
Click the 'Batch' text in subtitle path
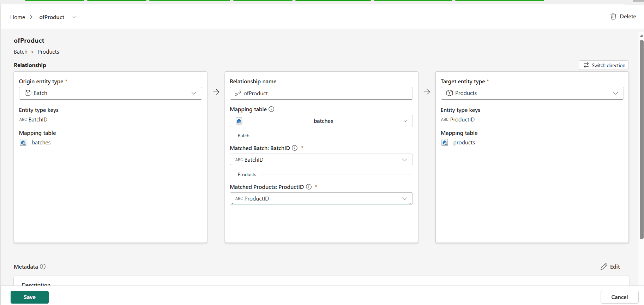point(20,52)
